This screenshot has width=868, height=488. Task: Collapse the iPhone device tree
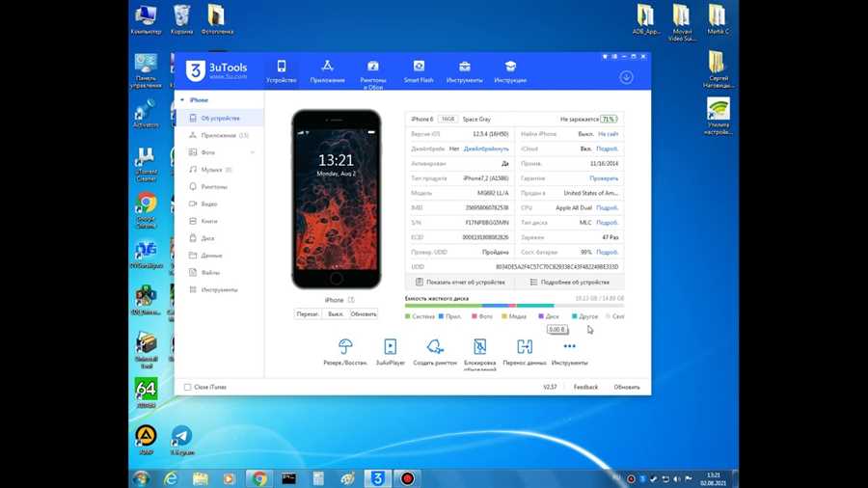pos(182,100)
